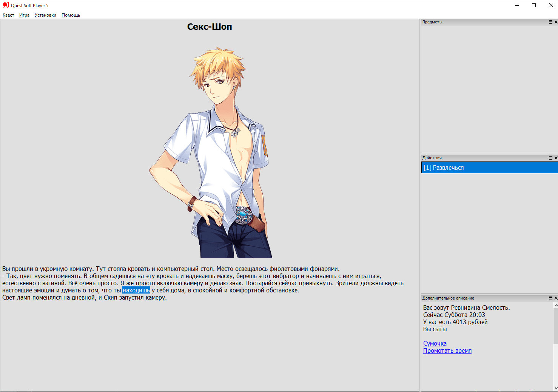
Task: Click the Вы сыты status text
Action: (x=435, y=329)
